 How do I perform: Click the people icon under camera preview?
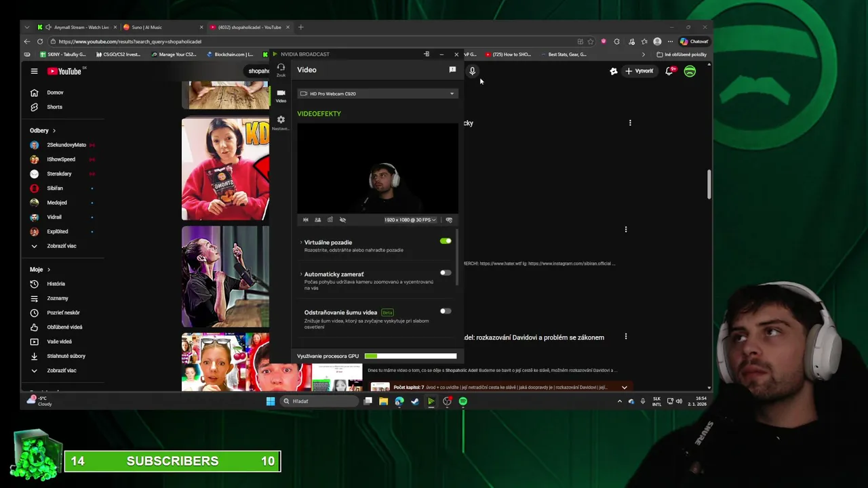point(317,220)
